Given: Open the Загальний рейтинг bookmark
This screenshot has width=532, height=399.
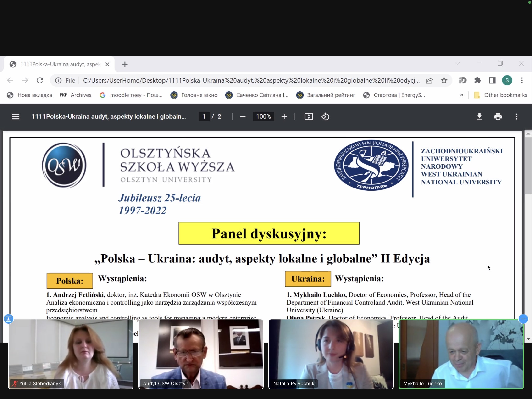Looking at the screenshot, I should click(x=326, y=95).
